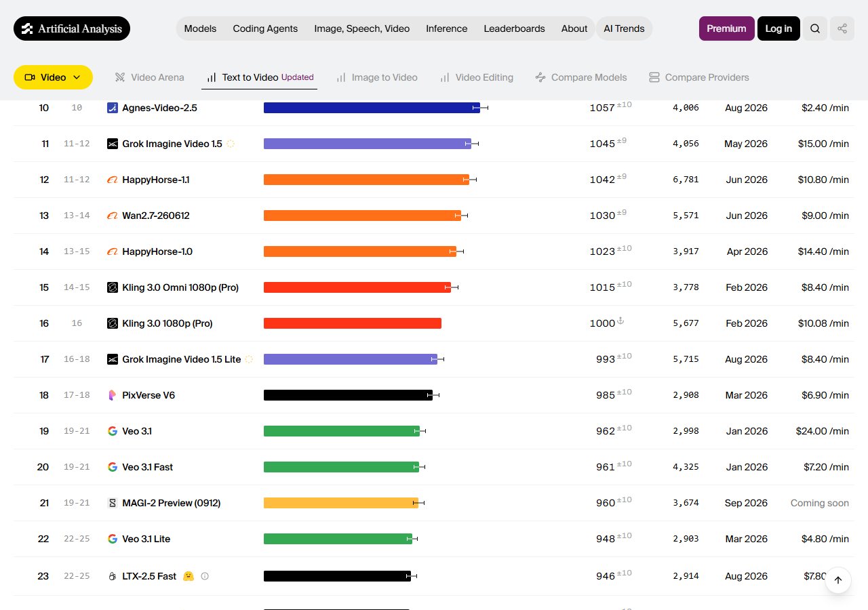The height and width of the screenshot is (610, 868).
Task: Click the Kling 3.0 Omni 1080p logo icon
Action: coord(113,287)
